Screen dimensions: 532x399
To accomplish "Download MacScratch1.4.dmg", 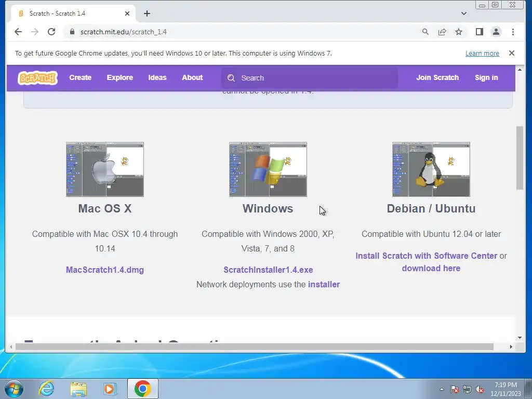I will [105, 270].
